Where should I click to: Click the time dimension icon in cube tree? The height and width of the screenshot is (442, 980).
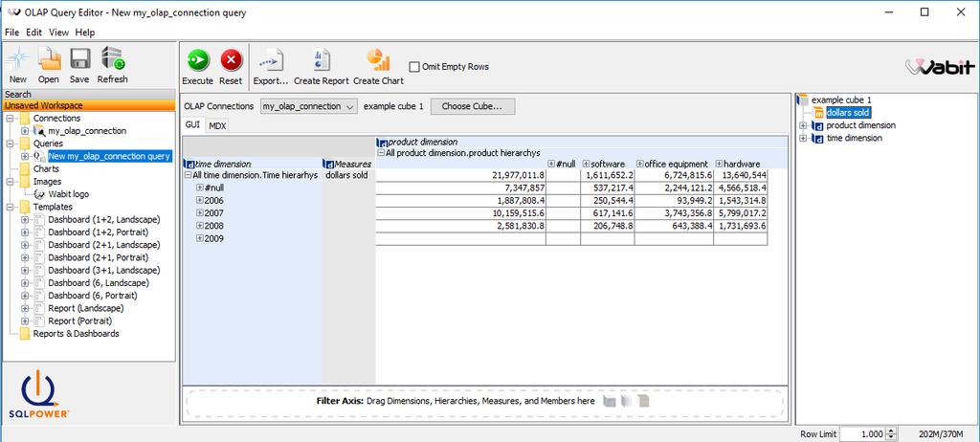point(818,138)
